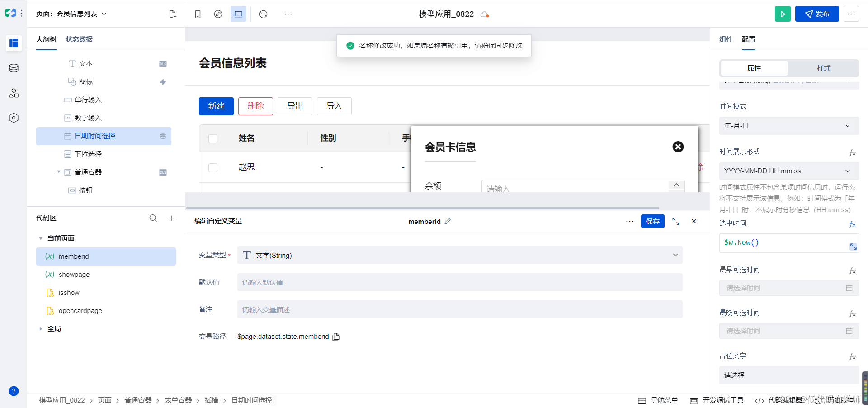Select the 属性 segment

tap(754, 68)
